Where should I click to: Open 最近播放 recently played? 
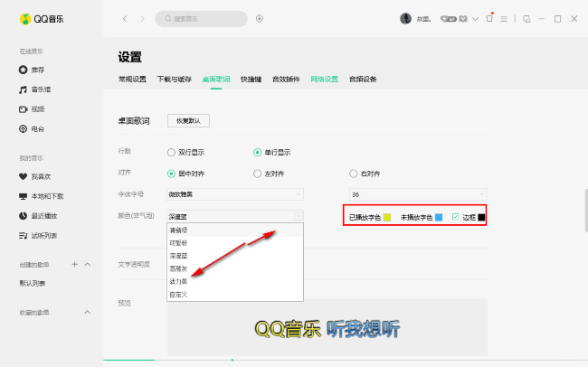click(x=45, y=216)
